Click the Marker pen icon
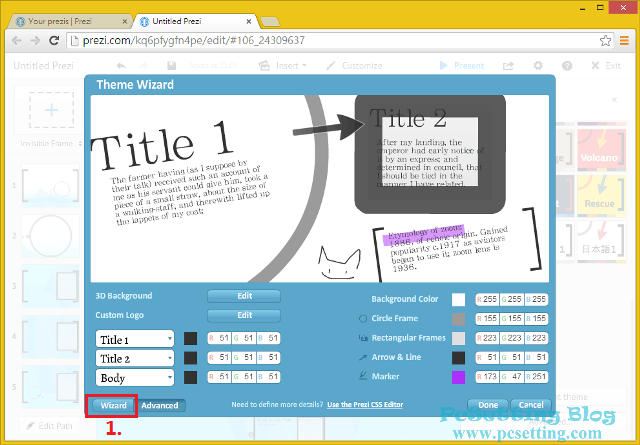Screen dimensions: 640x445 362,376
